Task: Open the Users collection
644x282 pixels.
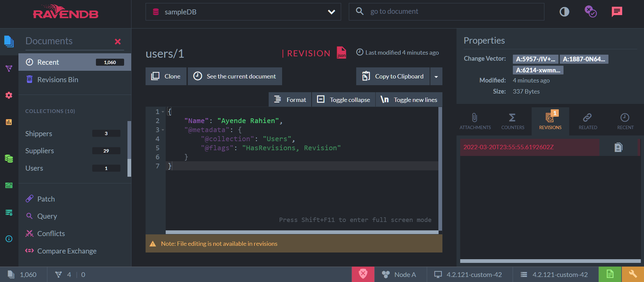Action: pos(73,168)
